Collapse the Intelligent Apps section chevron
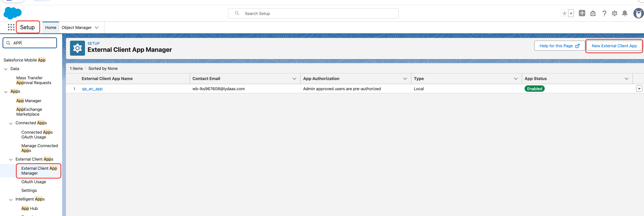Screen dimensions: 644x216 tap(11, 199)
